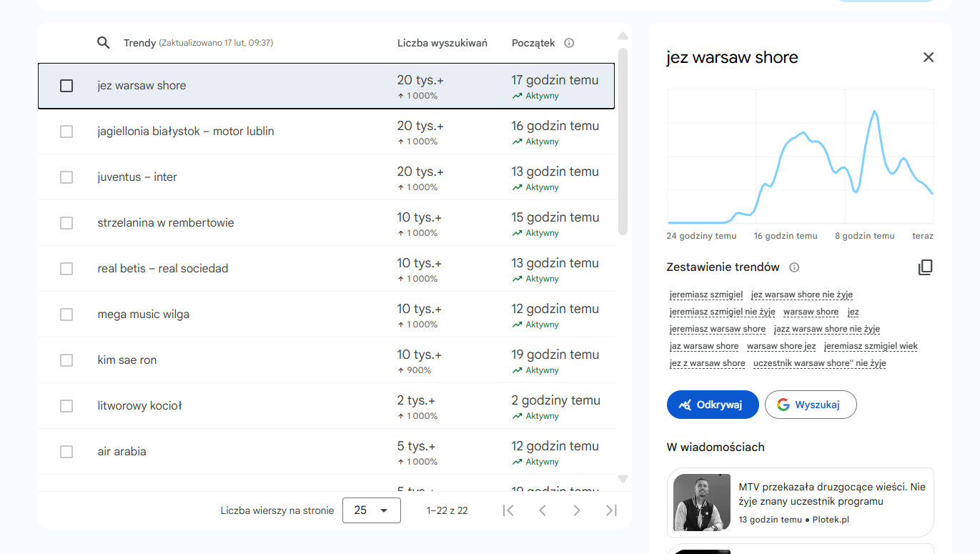The height and width of the screenshot is (554, 980).
Task: Open the jez warsaw shore nie żyje query
Action: coord(802,295)
